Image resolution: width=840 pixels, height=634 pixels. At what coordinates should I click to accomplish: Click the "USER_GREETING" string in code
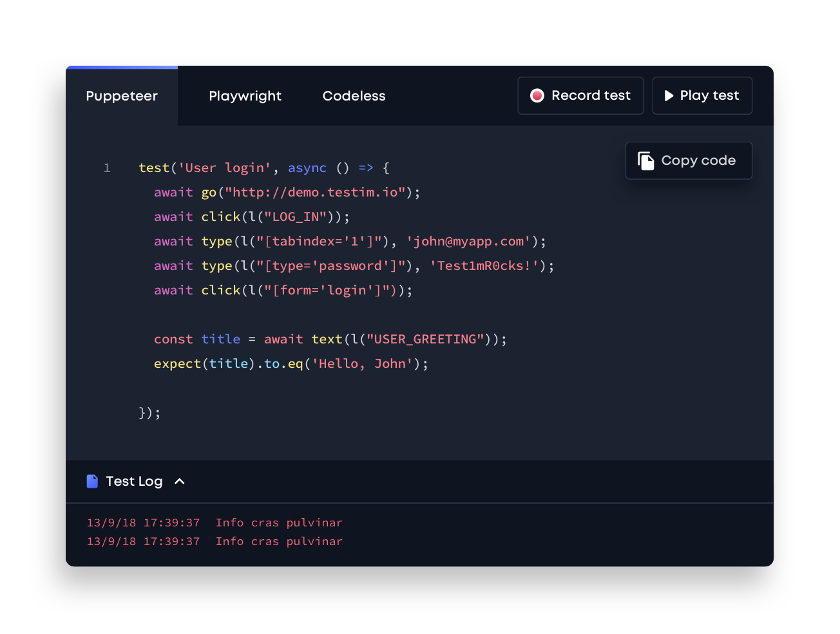(x=425, y=340)
